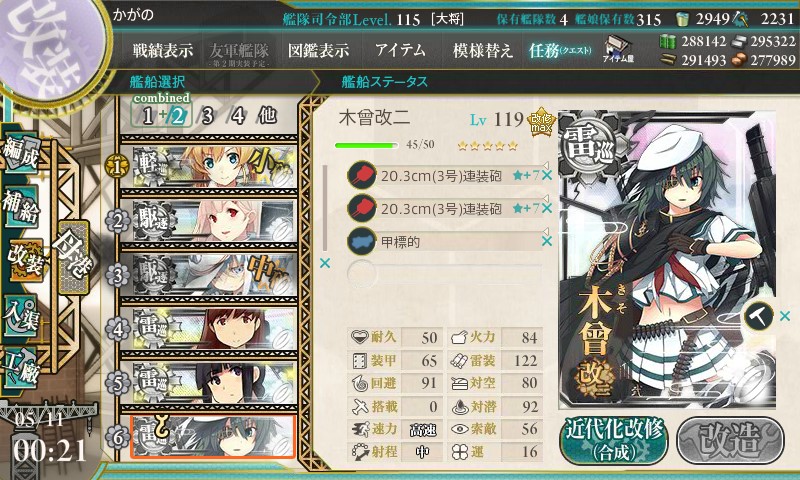Open the 任務 (クエスト) quest menu
Image resolution: width=800 pixels, height=480 pixels.
click(x=560, y=50)
